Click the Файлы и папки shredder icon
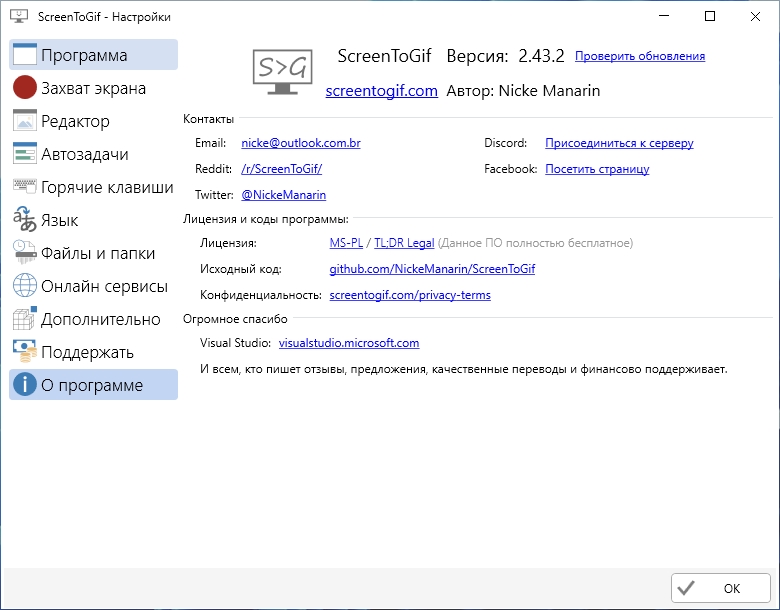780x610 pixels. 24,252
